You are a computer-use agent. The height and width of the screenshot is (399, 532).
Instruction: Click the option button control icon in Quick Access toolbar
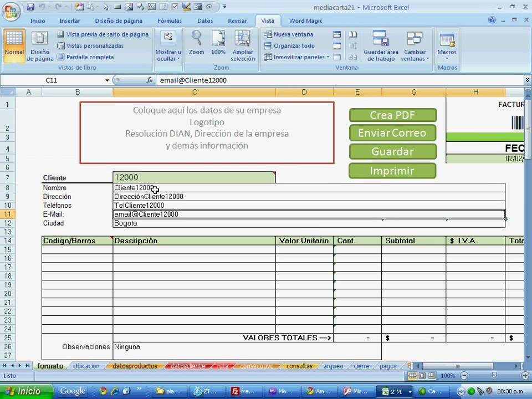pyautogui.click(x=209, y=7)
